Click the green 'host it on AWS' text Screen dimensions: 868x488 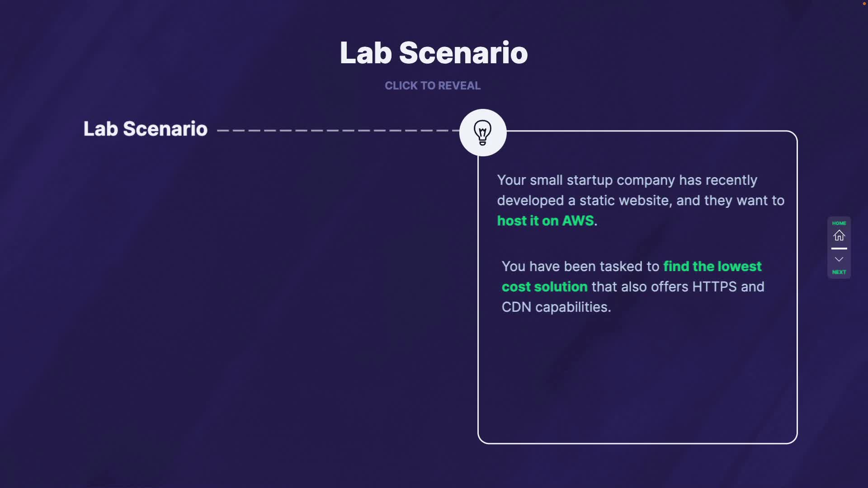[x=546, y=221]
